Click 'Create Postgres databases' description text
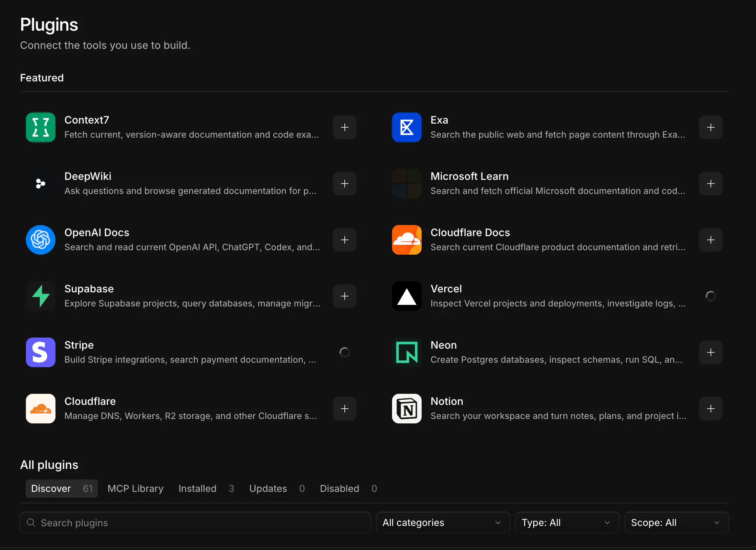The height and width of the screenshot is (550, 756). (556, 360)
